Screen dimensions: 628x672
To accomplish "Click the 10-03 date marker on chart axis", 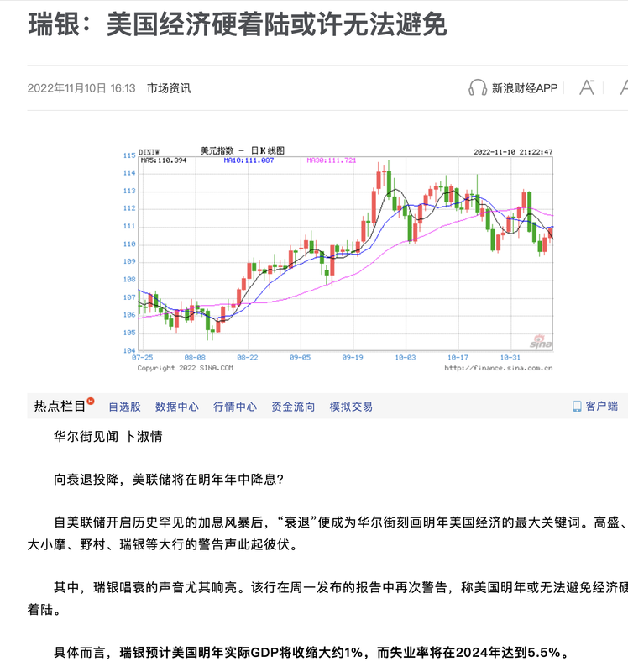I will tap(406, 358).
